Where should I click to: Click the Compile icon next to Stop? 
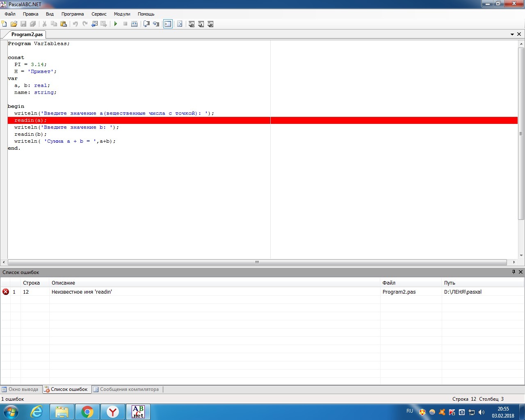tap(134, 24)
